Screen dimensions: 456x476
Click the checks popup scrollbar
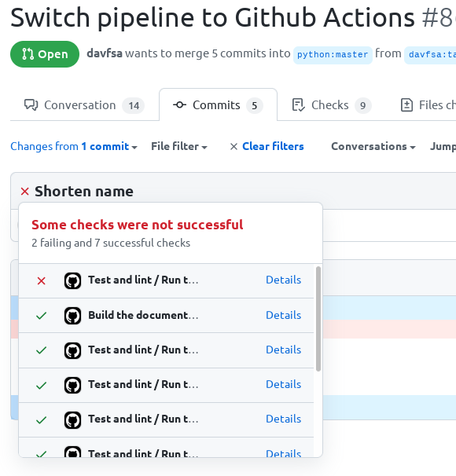(x=318, y=319)
